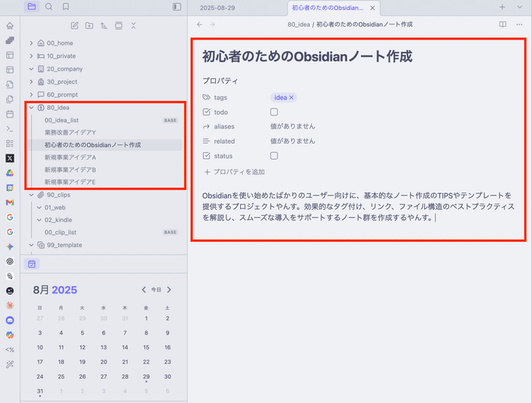Open the terminal icon in the ribbon

click(x=10, y=129)
